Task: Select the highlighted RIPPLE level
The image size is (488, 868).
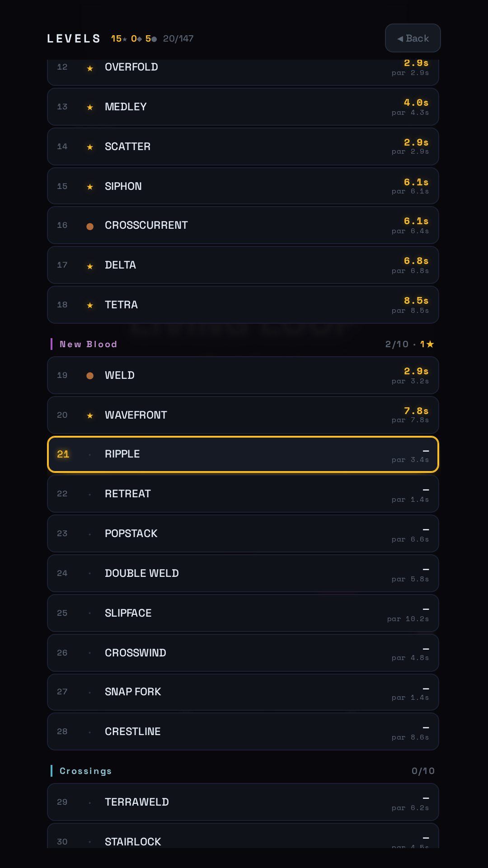Action: click(243, 454)
